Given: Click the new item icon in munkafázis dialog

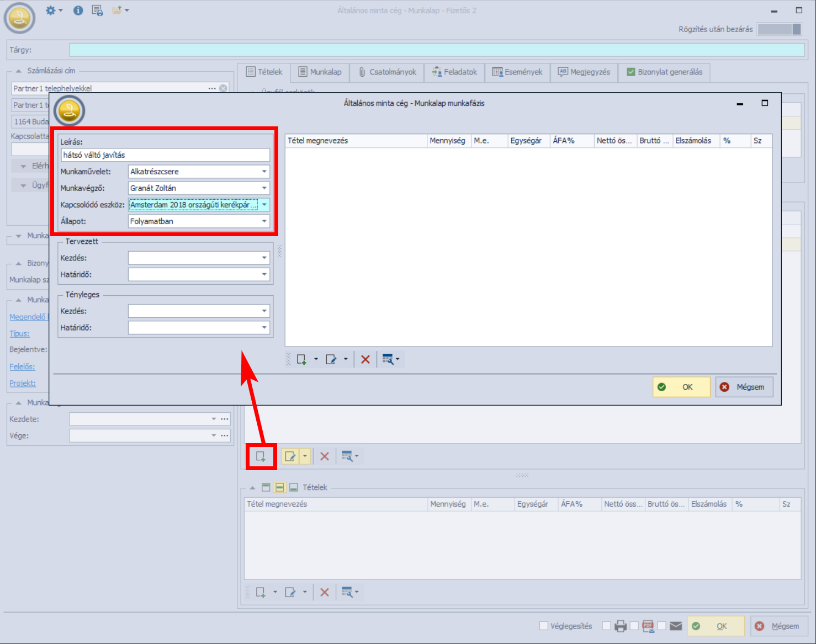Looking at the screenshot, I should tap(301, 360).
